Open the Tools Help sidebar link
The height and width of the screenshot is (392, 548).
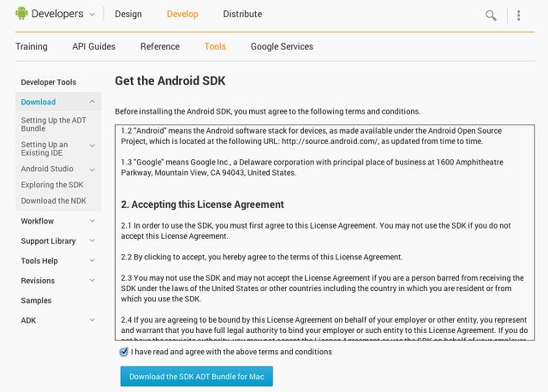[x=39, y=261]
